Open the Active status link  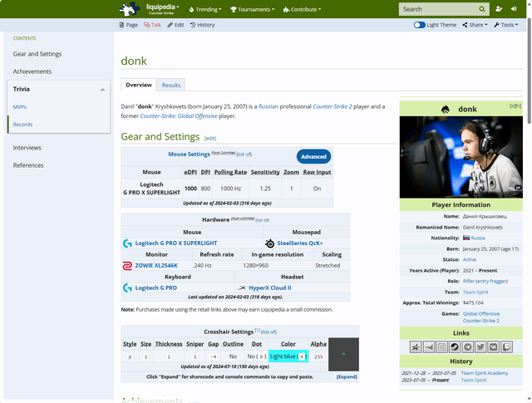pyautogui.click(x=470, y=259)
